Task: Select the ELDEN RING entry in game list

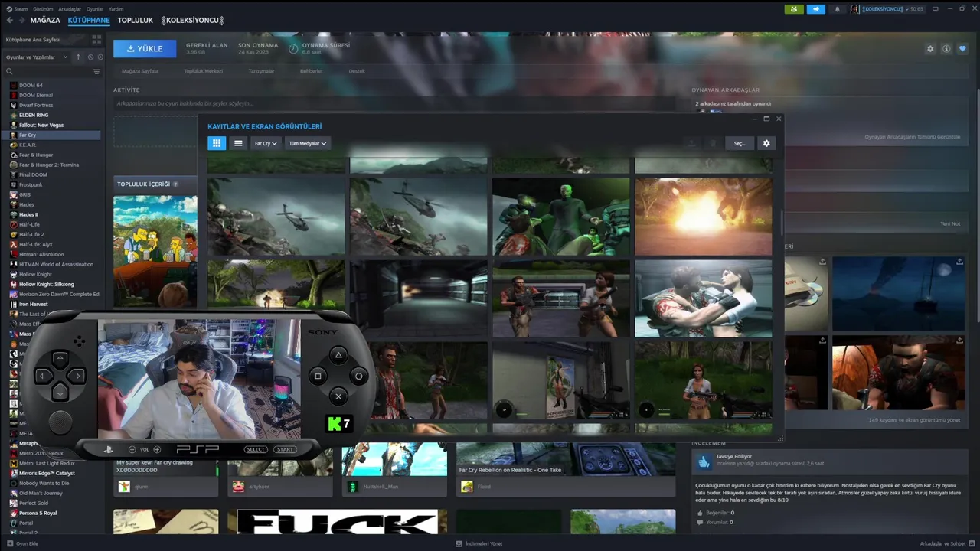Action: coord(34,115)
